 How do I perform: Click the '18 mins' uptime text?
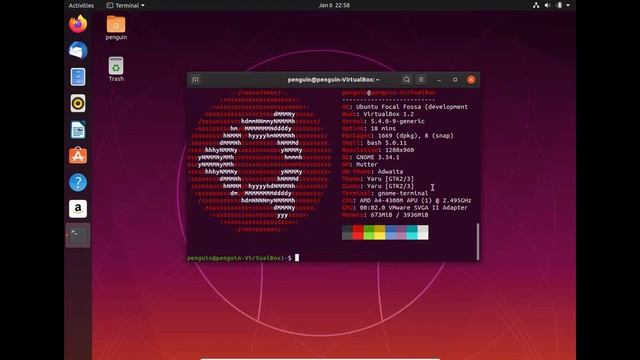click(x=383, y=129)
